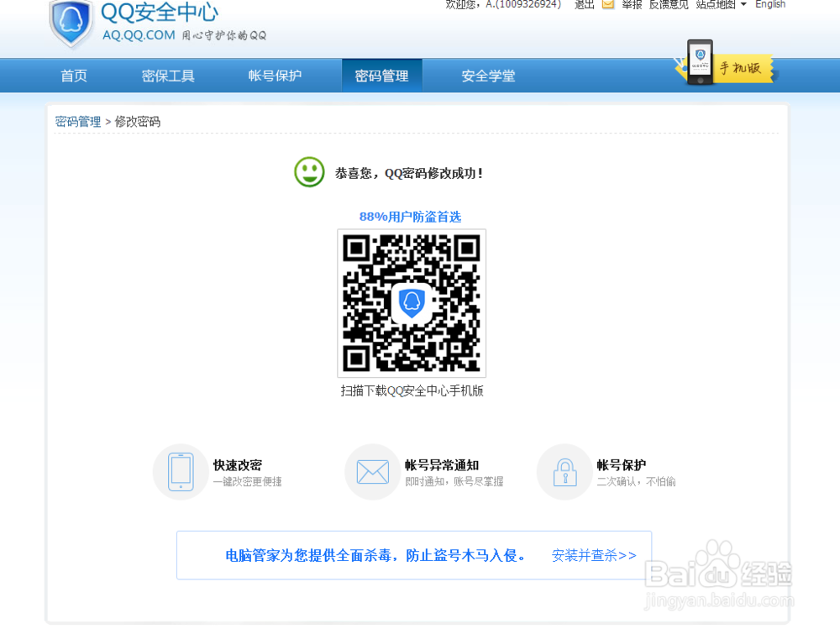Select the 密保工具 navigation item
The image size is (840, 629).
point(168,75)
